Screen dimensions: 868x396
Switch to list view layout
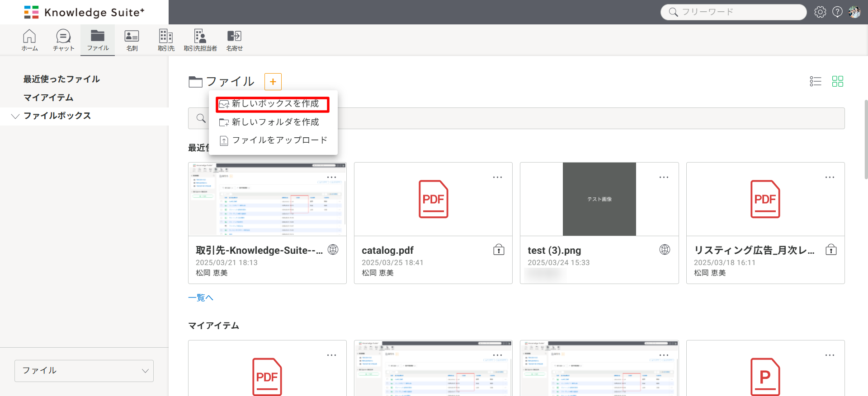[x=816, y=81]
